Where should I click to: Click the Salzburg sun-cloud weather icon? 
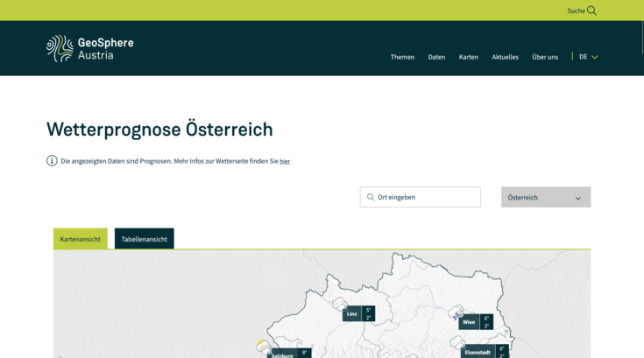click(x=263, y=347)
